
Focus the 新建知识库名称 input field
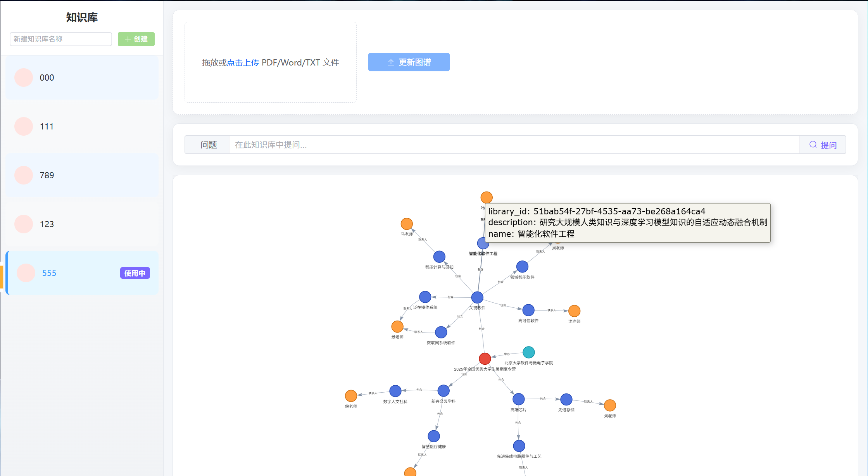coord(61,39)
